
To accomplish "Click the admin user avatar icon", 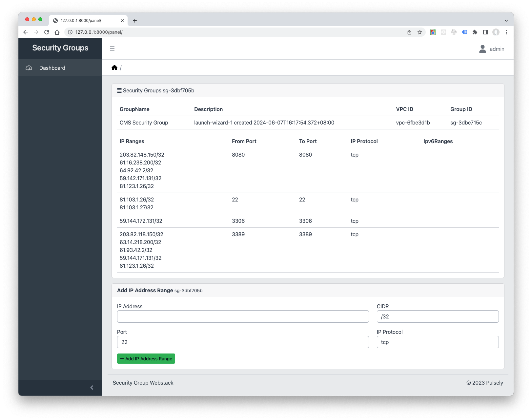I will click(482, 48).
